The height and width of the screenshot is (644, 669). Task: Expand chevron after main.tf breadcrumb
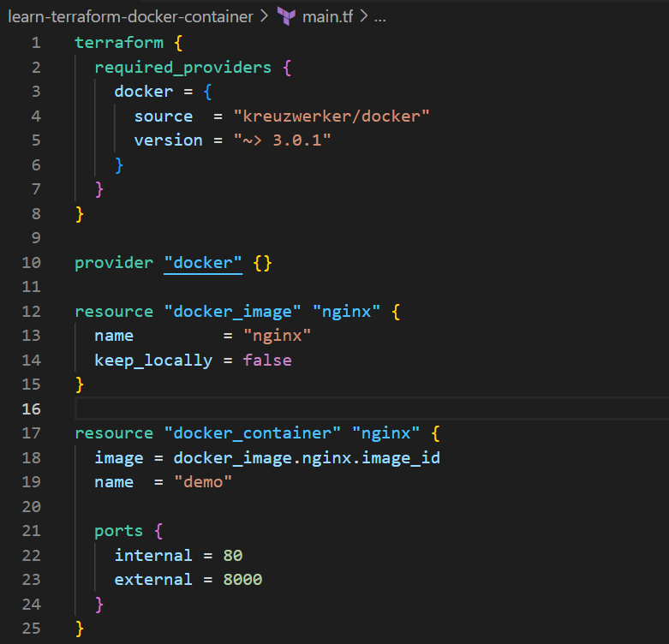coord(363,16)
